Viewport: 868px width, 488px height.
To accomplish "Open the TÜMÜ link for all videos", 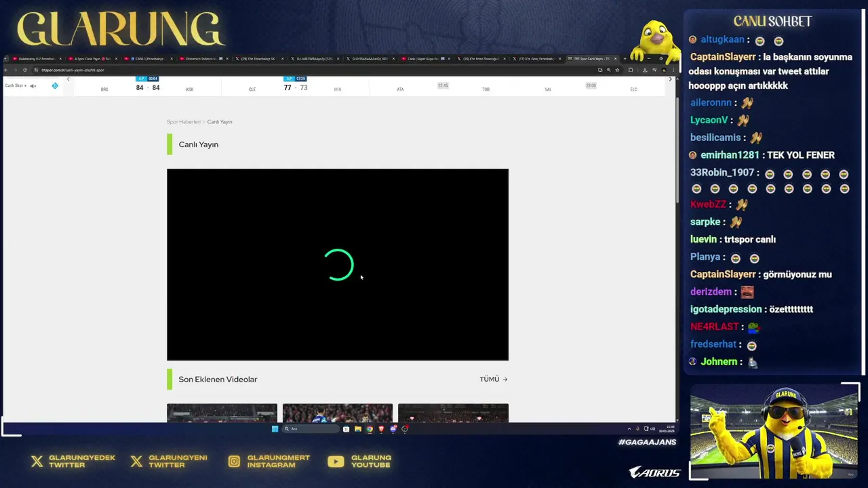I will tap(494, 380).
